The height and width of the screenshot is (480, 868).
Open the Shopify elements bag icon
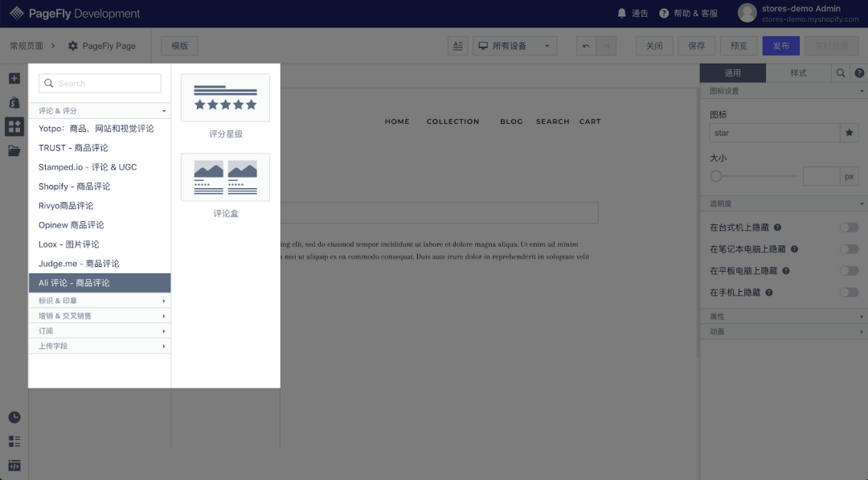pos(14,102)
